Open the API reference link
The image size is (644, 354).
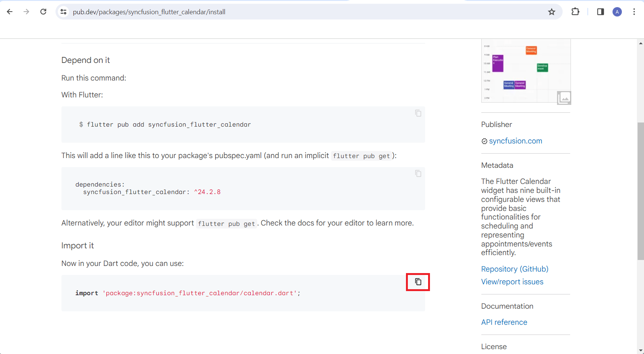coord(504,322)
